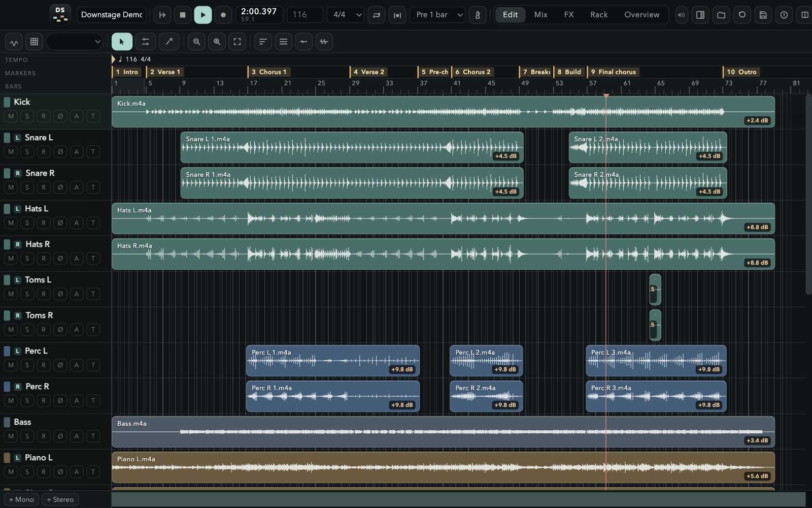Click the Record button in transport
This screenshot has width=812, height=508.
click(x=223, y=15)
